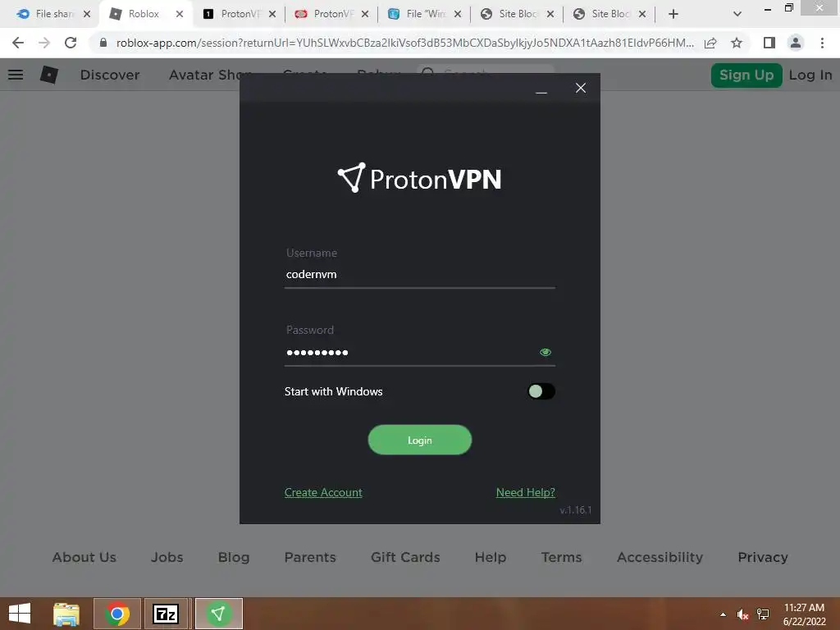
Task: Open the Need Help? link
Action: tap(526, 492)
